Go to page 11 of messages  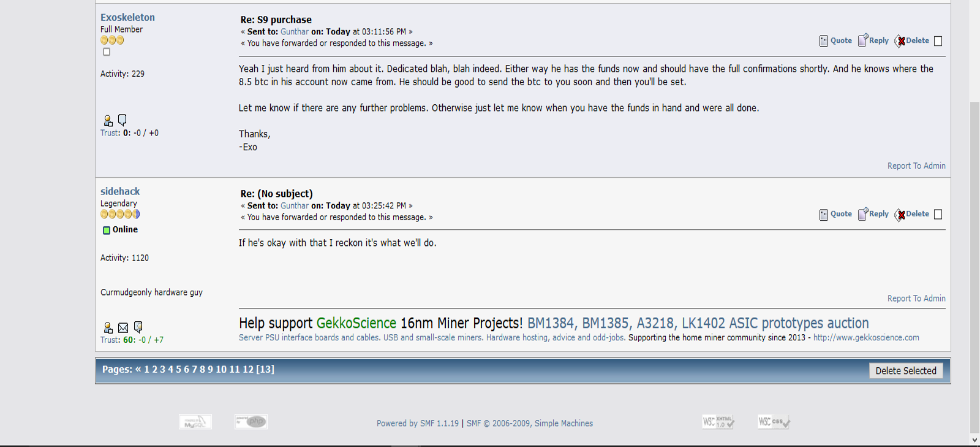[234, 369]
